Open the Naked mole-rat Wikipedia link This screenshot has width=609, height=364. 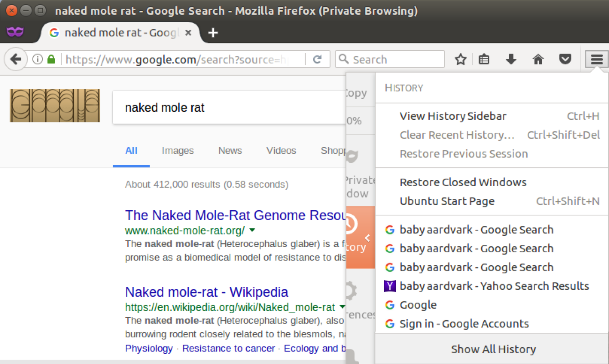(x=206, y=292)
